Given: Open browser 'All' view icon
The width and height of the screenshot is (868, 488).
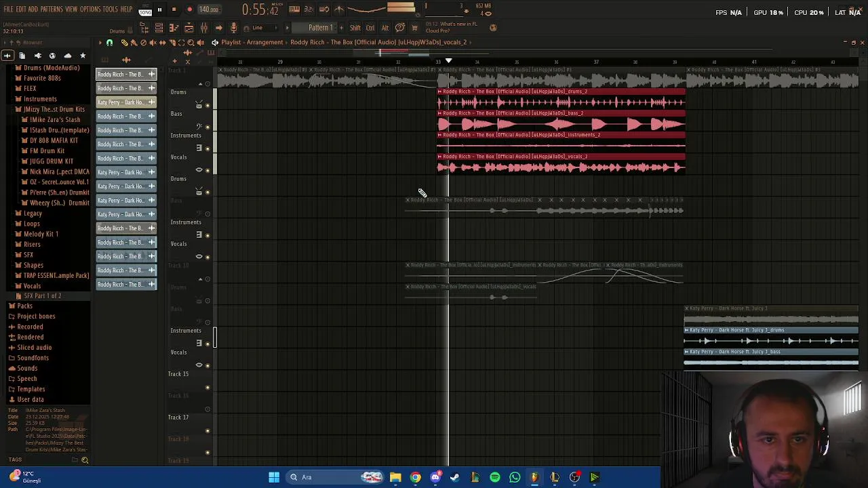Looking at the screenshot, I should point(7,56).
